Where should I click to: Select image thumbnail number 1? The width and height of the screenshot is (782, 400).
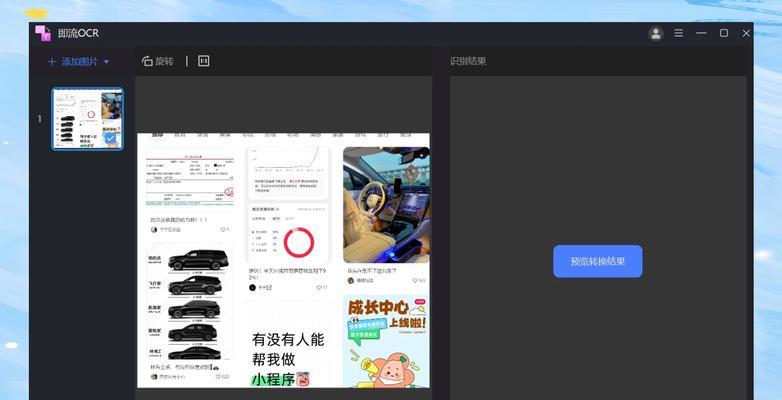click(x=88, y=119)
